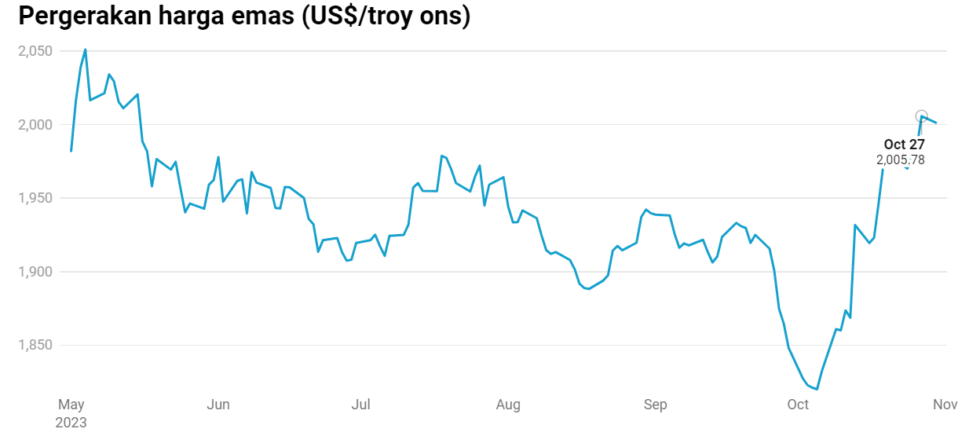This screenshot has width=980, height=447.
Task: Click the line's highest peak in early May
Action: click(x=85, y=49)
